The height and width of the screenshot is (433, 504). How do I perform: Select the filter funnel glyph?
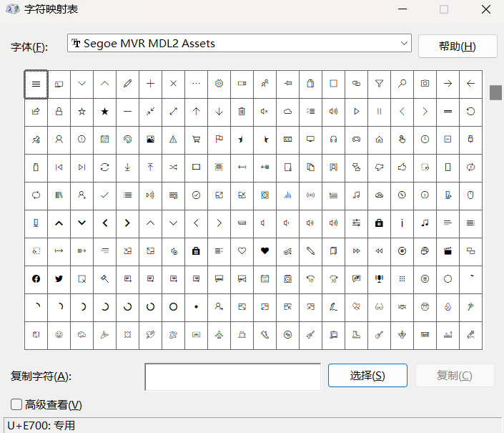pos(380,84)
